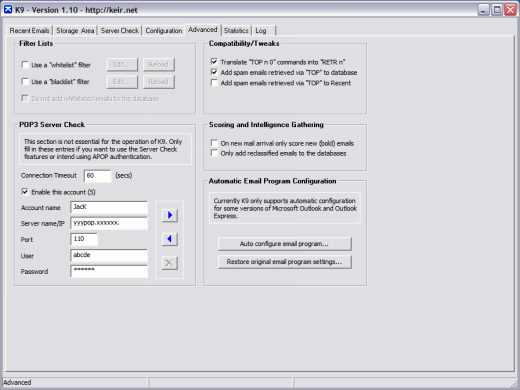Enable 'only score new (bold) emails' option

coord(214,143)
